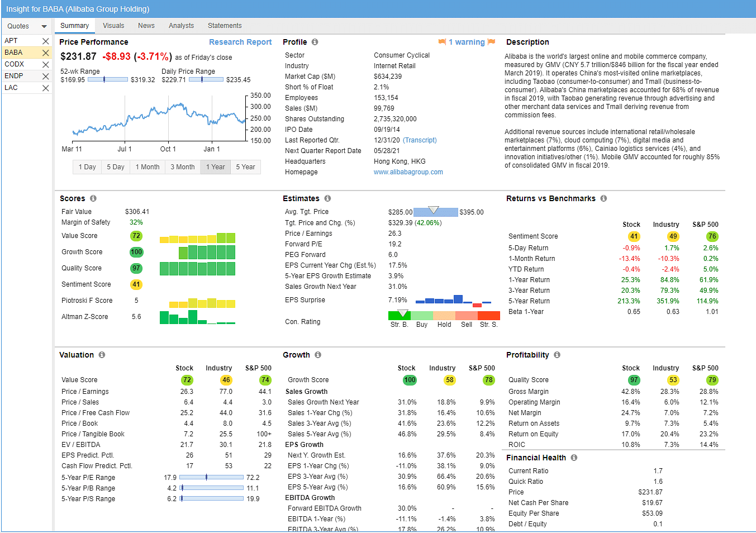Click the Quality Score 97 badge in Scores
The width and height of the screenshot is (756, 533).
point(136,268)
